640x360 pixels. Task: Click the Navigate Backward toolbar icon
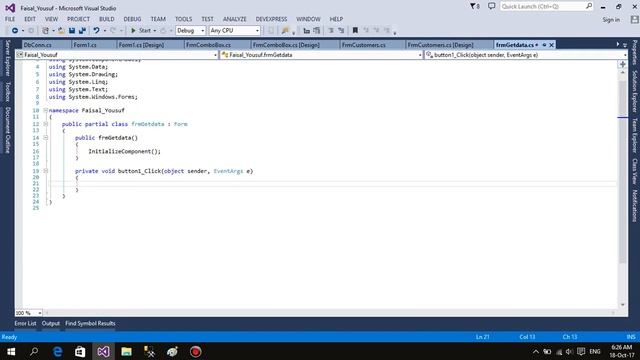(15, 31)
